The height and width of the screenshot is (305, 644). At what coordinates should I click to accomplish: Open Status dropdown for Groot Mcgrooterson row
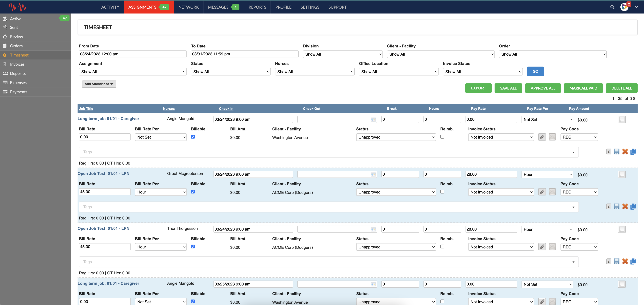click(396, 192)
